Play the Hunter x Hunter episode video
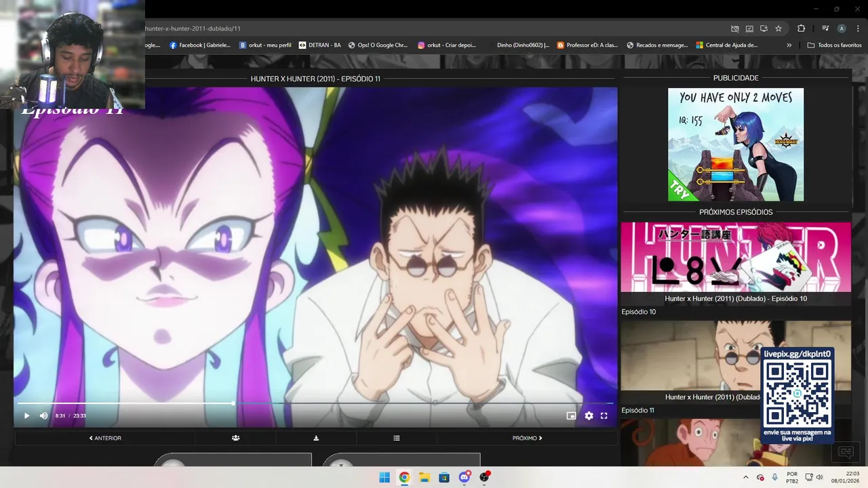 26,415
